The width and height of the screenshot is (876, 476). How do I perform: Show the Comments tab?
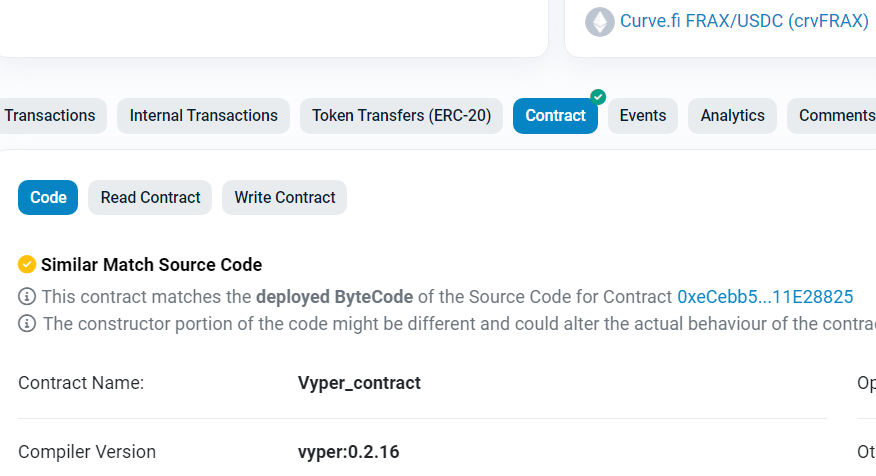point(832,116)
